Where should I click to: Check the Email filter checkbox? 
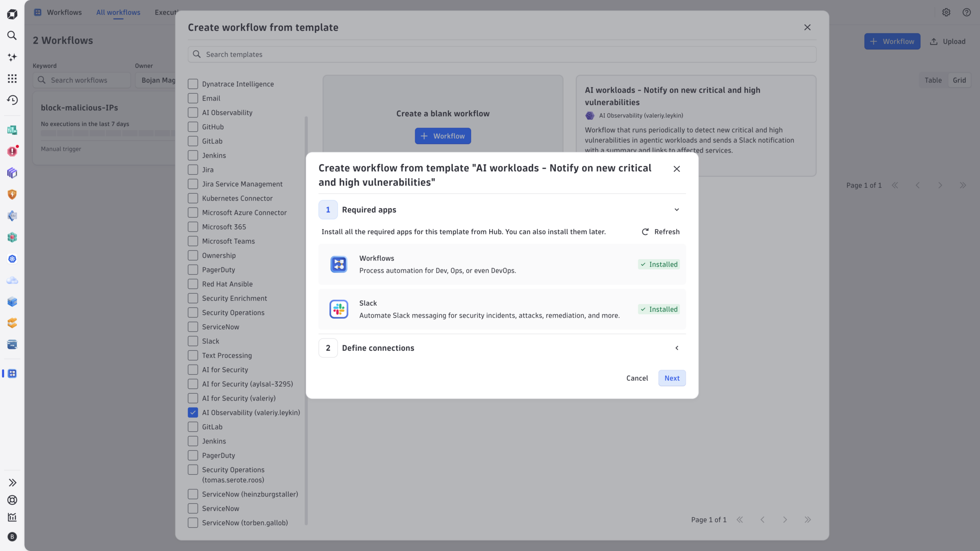pos(193,98)
